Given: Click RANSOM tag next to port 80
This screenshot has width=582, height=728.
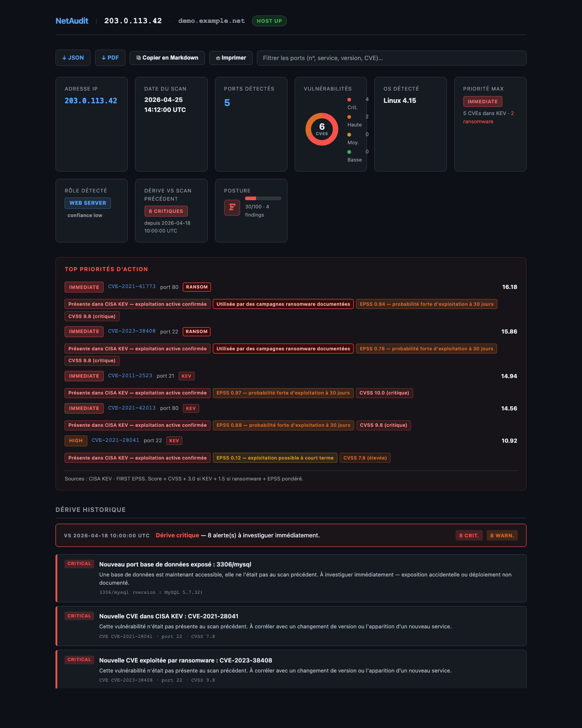Looking at the screenshot, I should click(x=197, y=287).
